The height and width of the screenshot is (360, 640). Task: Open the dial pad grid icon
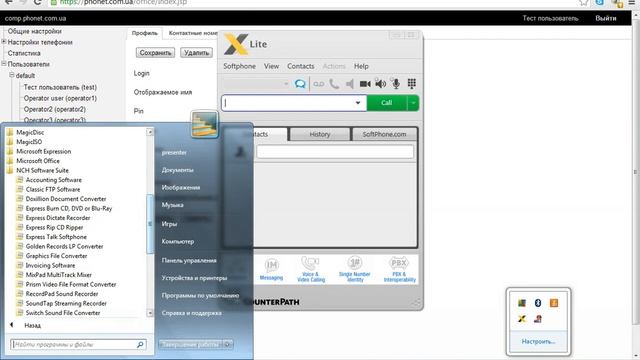click(411, 84)
